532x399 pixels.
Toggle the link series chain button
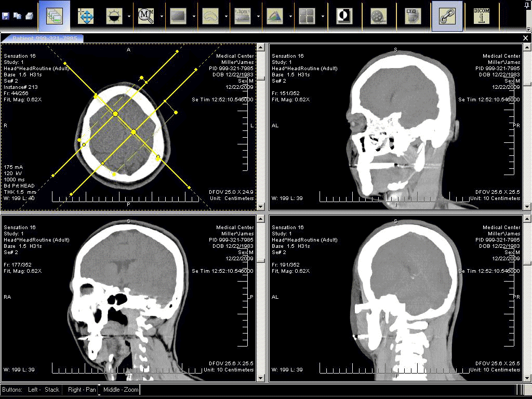pos(447,16)
